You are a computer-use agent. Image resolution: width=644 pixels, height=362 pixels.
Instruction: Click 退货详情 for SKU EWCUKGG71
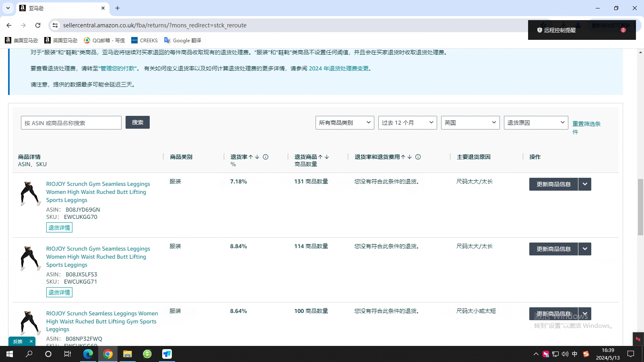pyautogui.click(x=59, y=292)
